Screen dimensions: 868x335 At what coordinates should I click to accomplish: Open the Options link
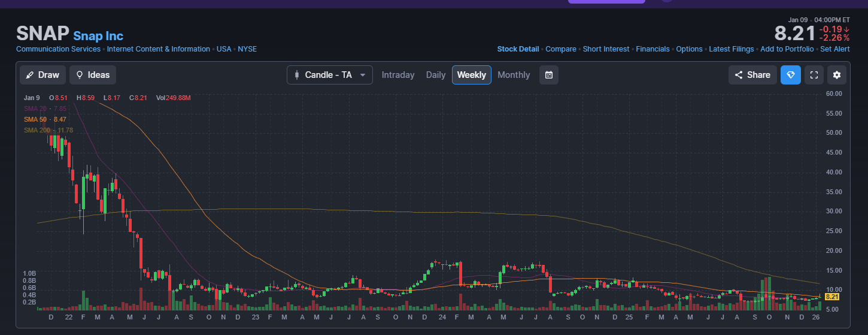[x=689, y=49]
